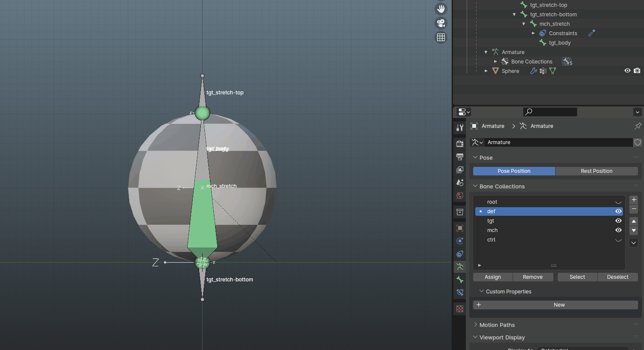
Task: Switch to Rest Position
Action: coord(596,171)
